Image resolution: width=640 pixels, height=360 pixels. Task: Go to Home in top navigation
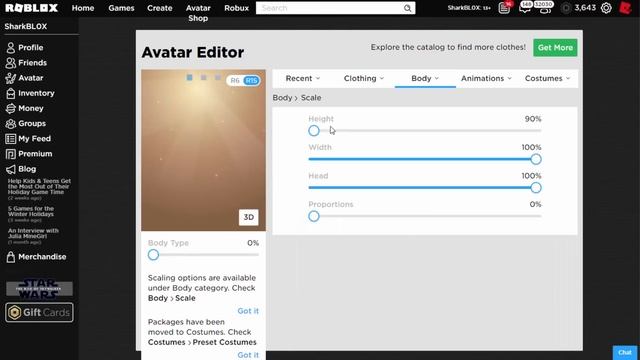(x=83, y=8)
